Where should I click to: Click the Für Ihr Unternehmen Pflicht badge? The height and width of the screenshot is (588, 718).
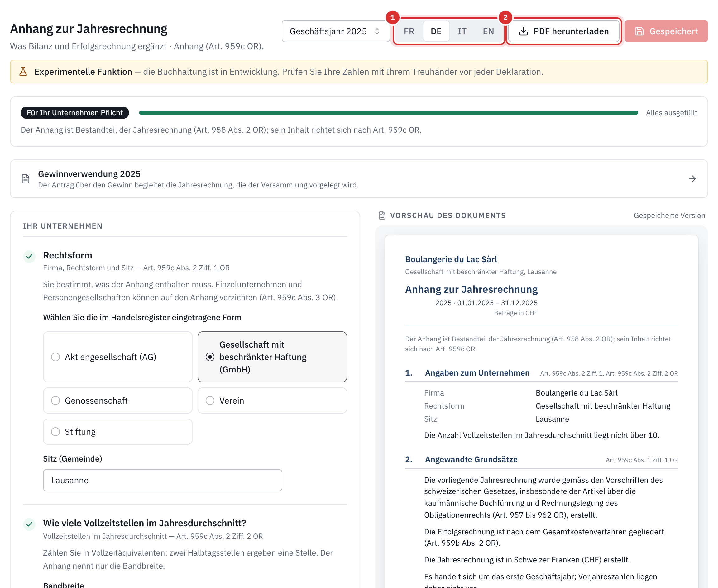74,113
